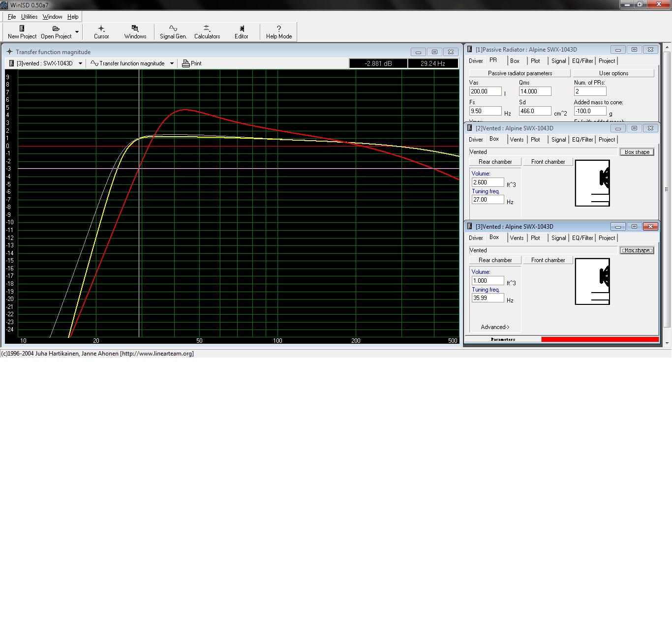
Task: Click the -2.881 dB readout box
Action: (378, 63)
